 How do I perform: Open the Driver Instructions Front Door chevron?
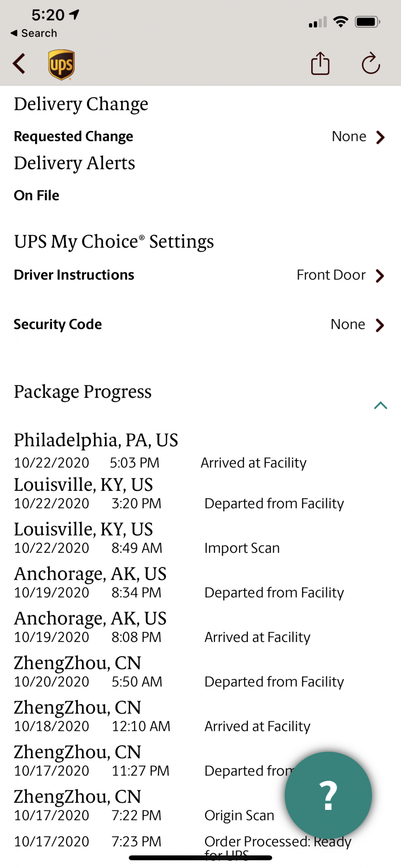(x=380, y=276)
